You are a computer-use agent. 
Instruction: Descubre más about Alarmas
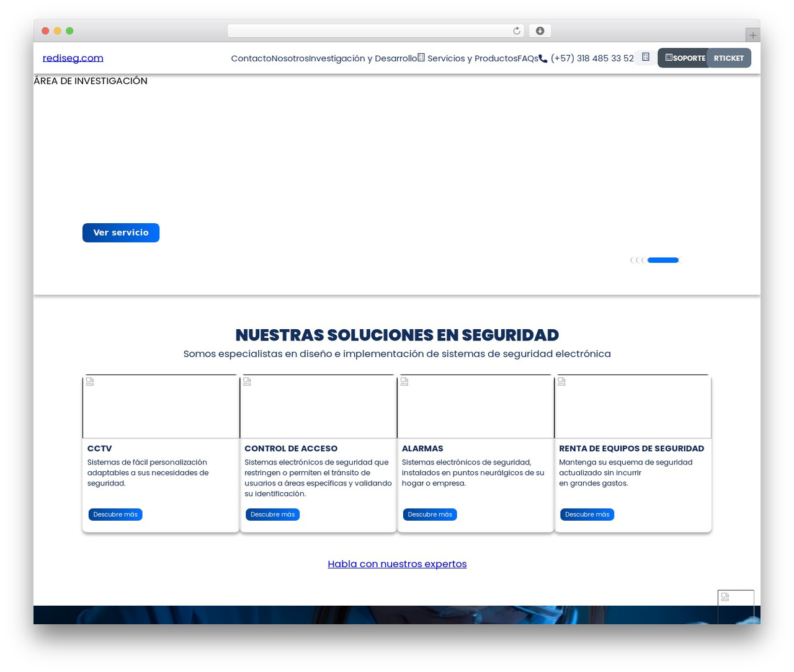coord(430,515)
